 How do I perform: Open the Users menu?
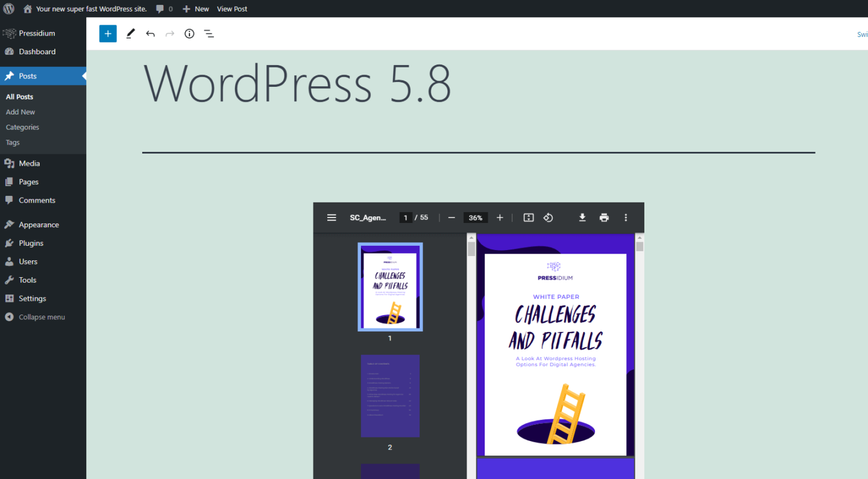(43, 261)
